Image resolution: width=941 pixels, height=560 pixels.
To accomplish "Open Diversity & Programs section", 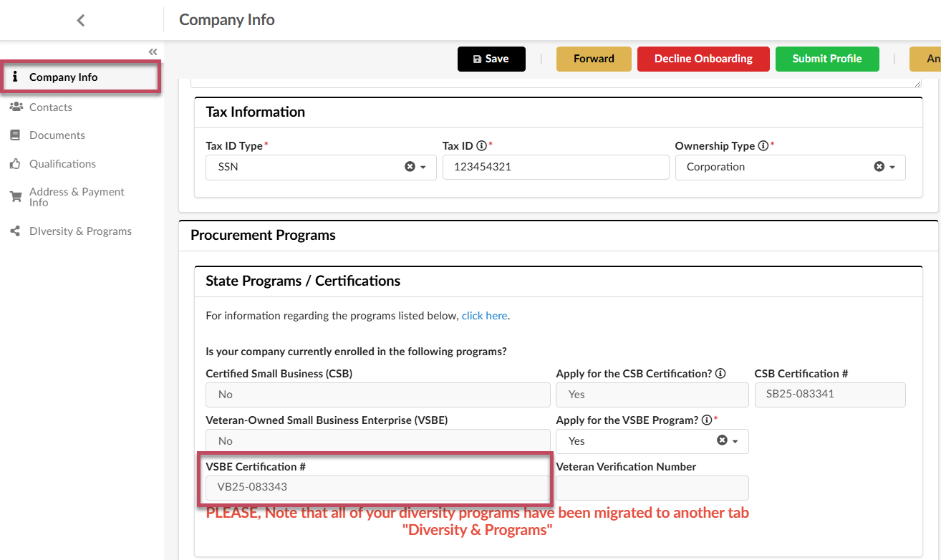I will [x=80, y=231].
